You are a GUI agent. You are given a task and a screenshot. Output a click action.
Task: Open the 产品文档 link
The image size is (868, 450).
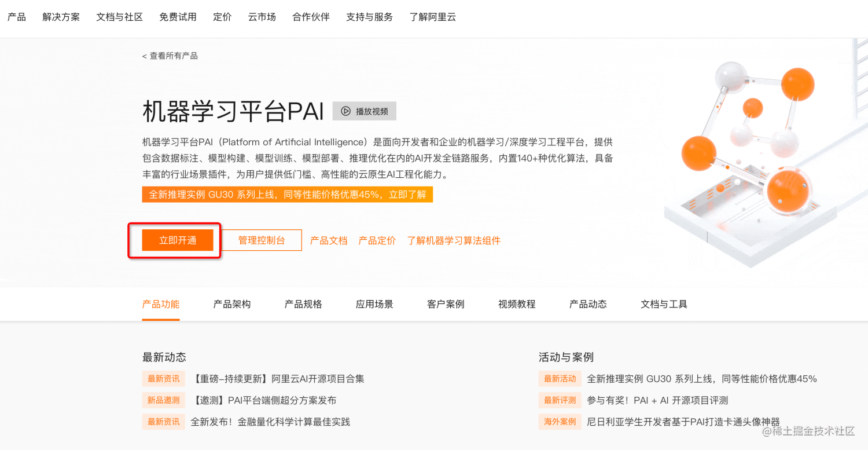pyautogui.click(x=329, y=240)
